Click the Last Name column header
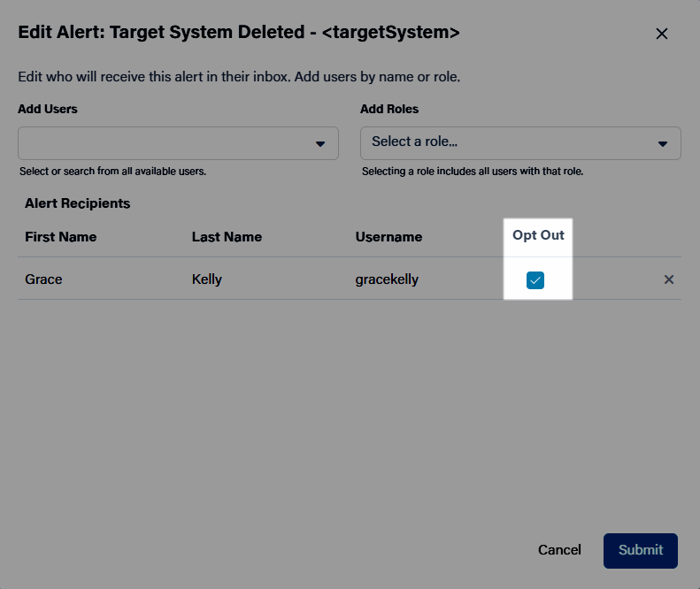Screen dimensions: 700x589 tap(227, 236)
